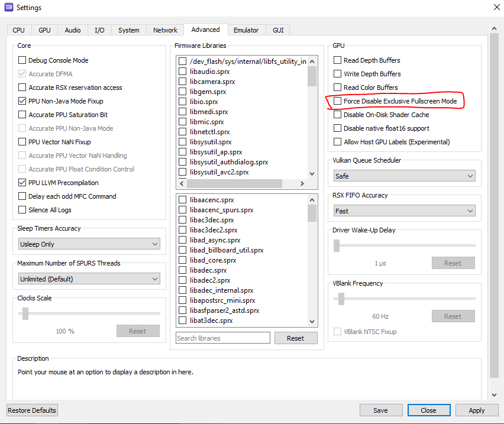Check libac3dec.sprx library
Image resolution: width=504 pixels, height=424 pixels.
pyautogui.click(x=182, y=220)
